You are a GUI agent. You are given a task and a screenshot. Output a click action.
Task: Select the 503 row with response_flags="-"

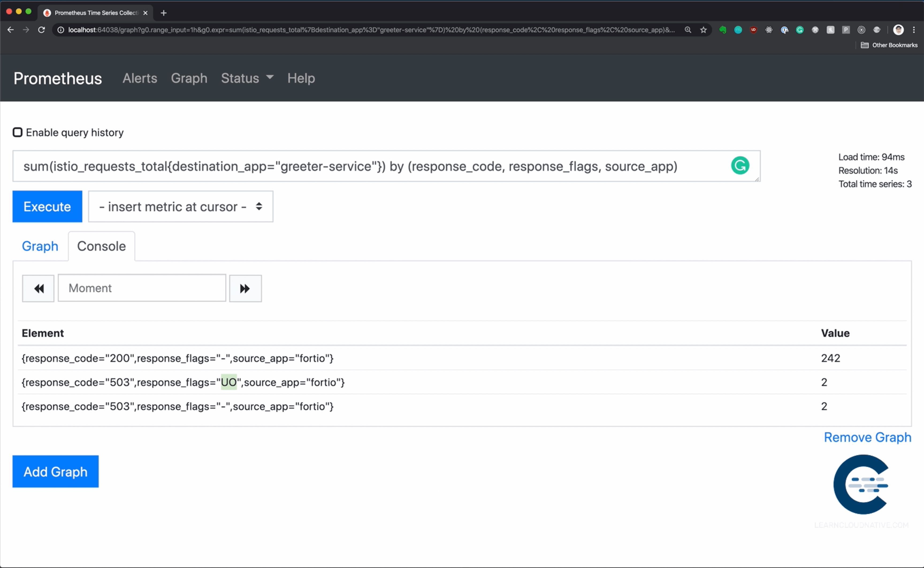point(462,406)
